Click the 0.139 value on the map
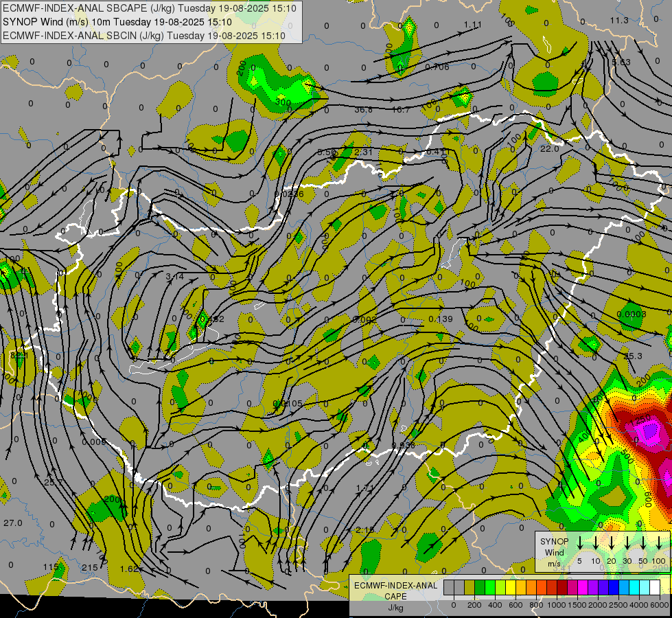Screen dimensions: 672x618 tap(441, 319)
